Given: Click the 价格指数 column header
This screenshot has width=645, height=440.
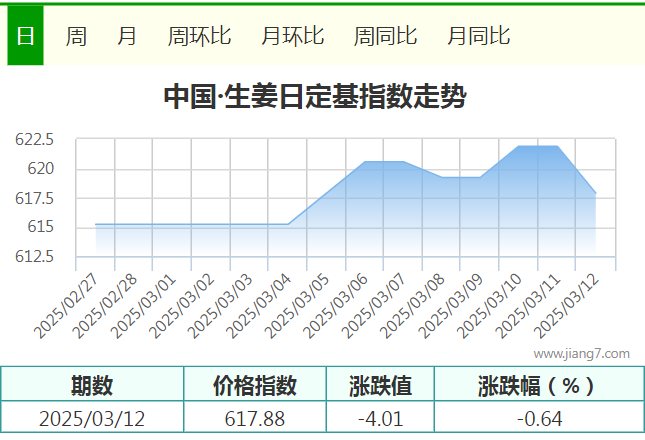Looking at the screenshot, I should (x=255, y=386).
